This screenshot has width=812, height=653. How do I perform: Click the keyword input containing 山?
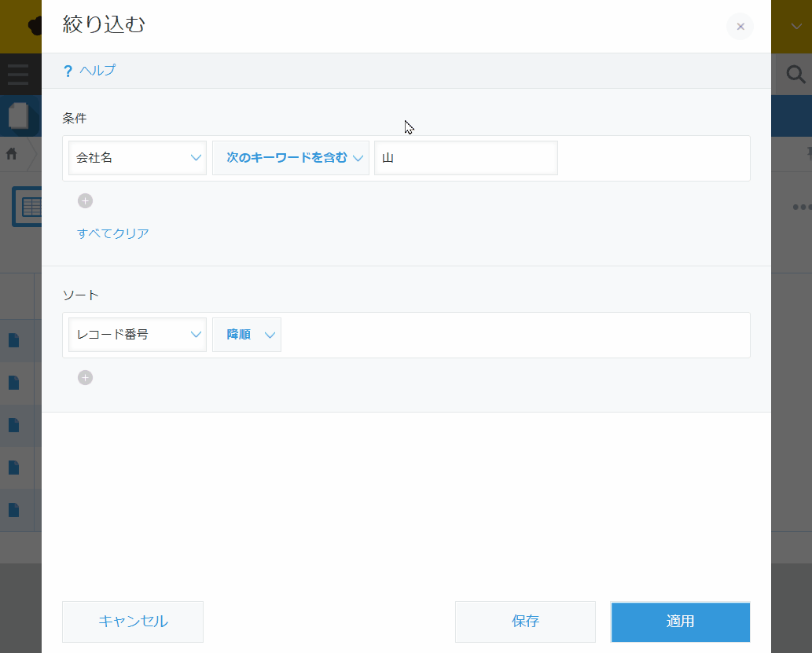(466, 158)
